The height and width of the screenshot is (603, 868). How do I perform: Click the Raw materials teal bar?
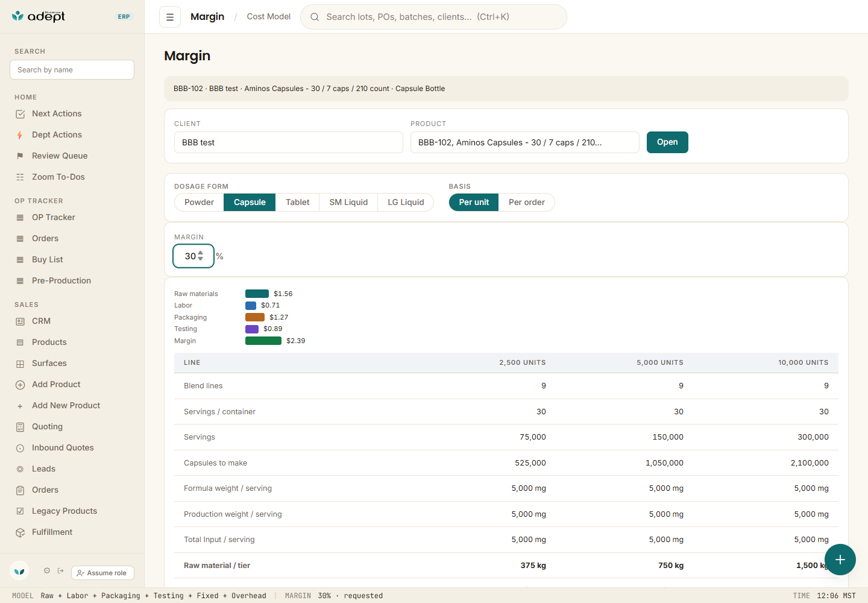(x=257, y=294)
